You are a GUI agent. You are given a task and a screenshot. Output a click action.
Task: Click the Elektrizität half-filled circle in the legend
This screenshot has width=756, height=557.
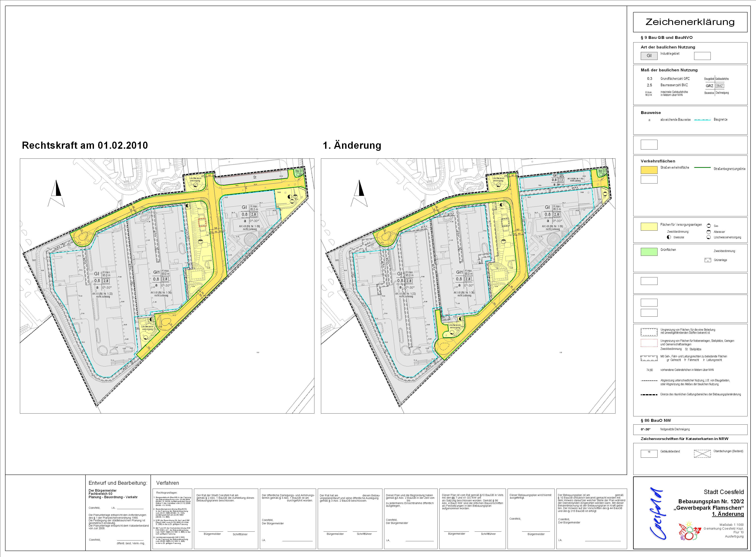tap(669, 237)
